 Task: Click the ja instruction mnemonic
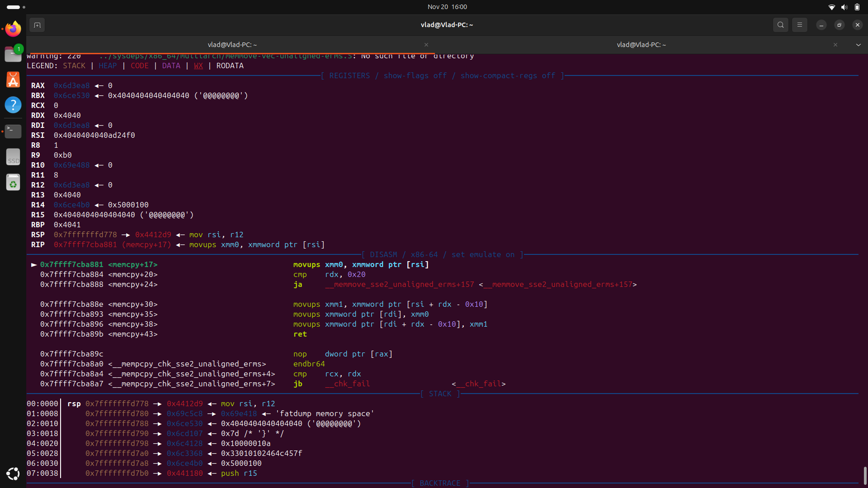click(297, 284)
